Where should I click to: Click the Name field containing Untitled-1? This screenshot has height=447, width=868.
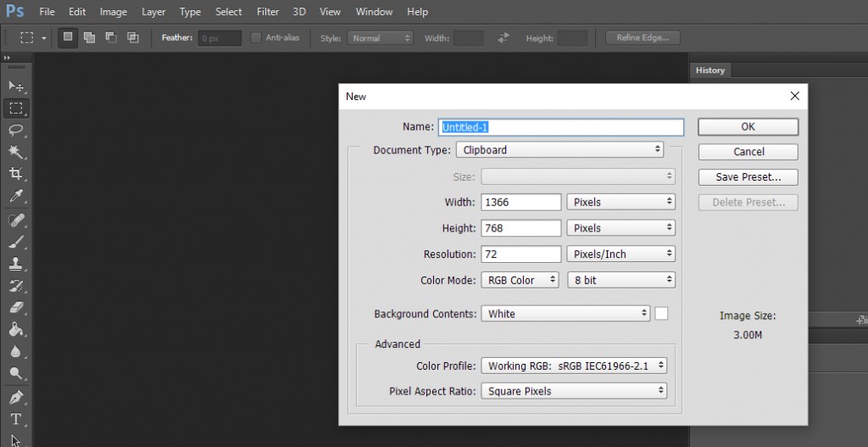pos(561,127)
